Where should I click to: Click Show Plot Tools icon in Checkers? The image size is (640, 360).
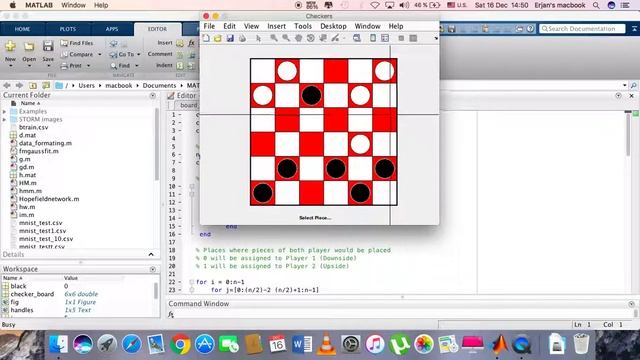[x=413, y=38]
